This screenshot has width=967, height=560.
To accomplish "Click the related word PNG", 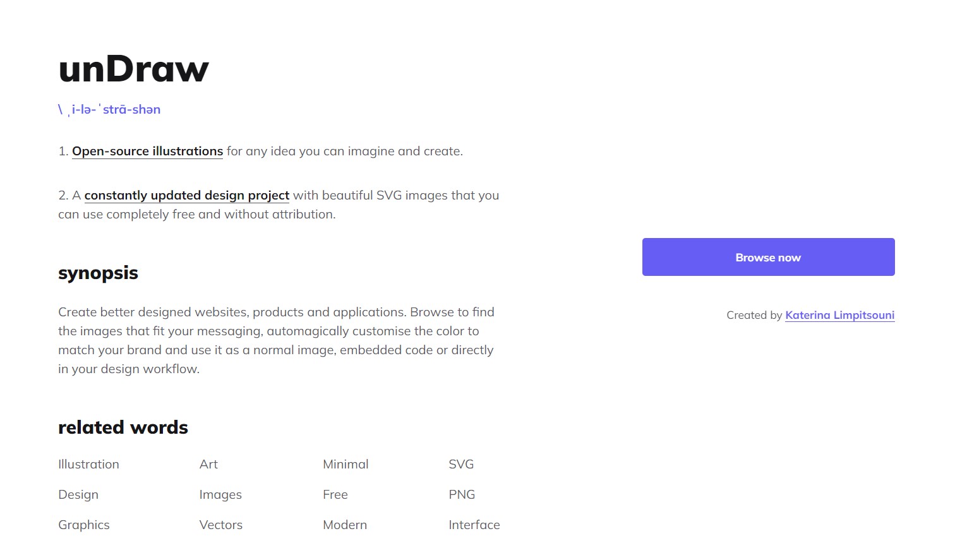I will coord(462,495).
